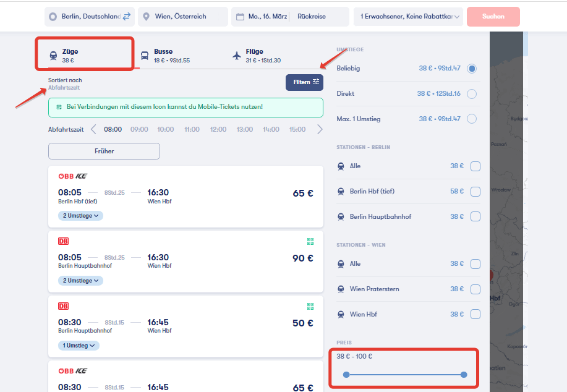567x392 pixels.
Task: Click the Früher button for earlier trains
Action: [x=104, y=151]
